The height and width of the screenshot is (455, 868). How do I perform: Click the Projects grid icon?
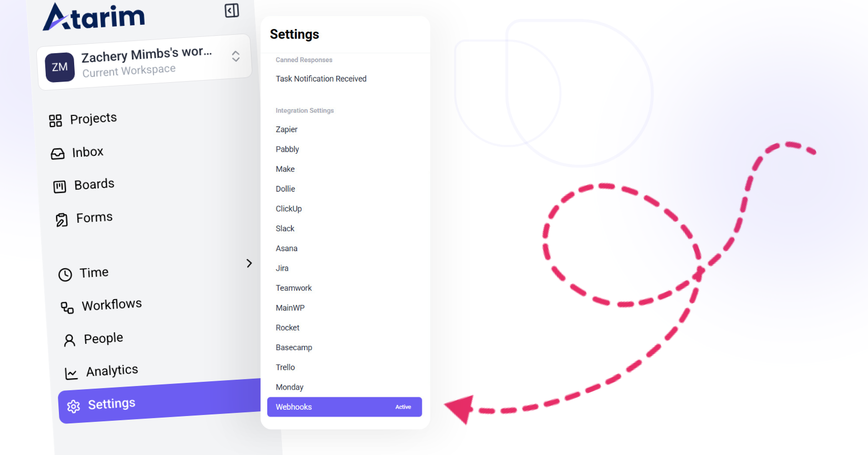coord(55,121)
